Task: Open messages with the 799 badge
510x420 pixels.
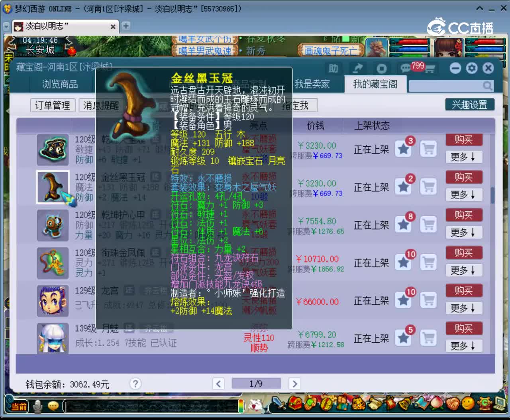Action: (x=406, y=68)
